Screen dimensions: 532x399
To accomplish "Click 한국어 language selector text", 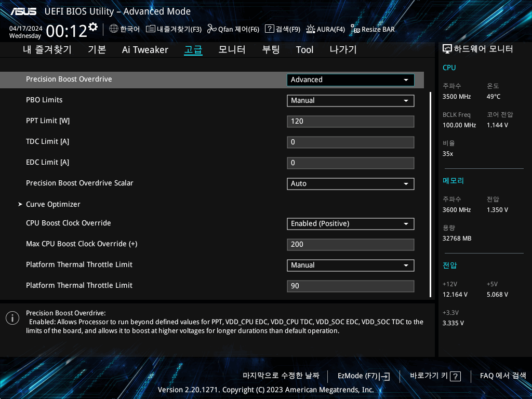I will click(x=130, y=29).
